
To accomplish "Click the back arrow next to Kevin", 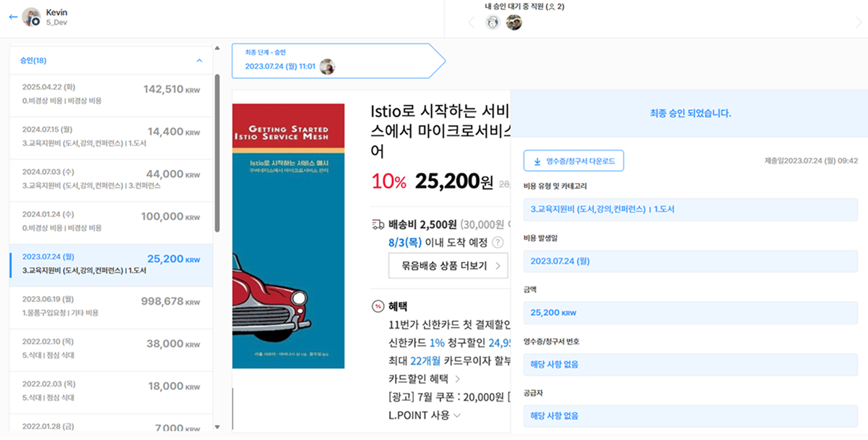I will [12, 17].
